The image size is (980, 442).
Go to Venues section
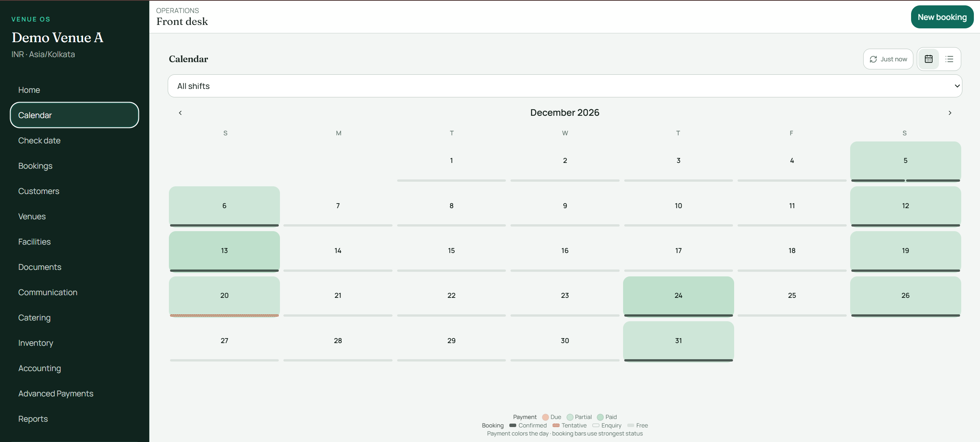pos(74,216)
